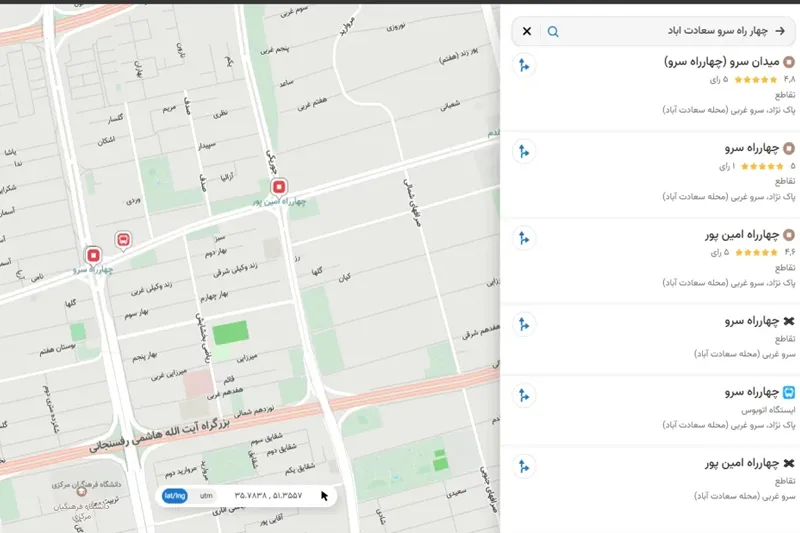The height and width of the screenshot is (533, 800).
Task: Switch the coordinate format to utm
Action: (206, 496)
